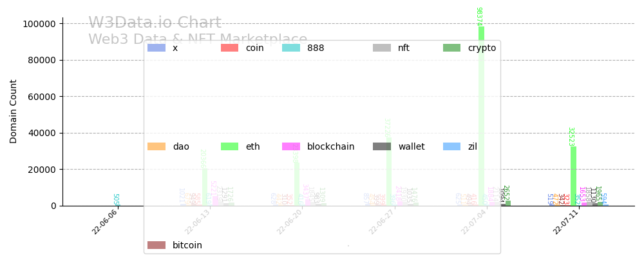Click the x legend color swatch
This screenshot has height=258, width=644.
click(156, 48)
